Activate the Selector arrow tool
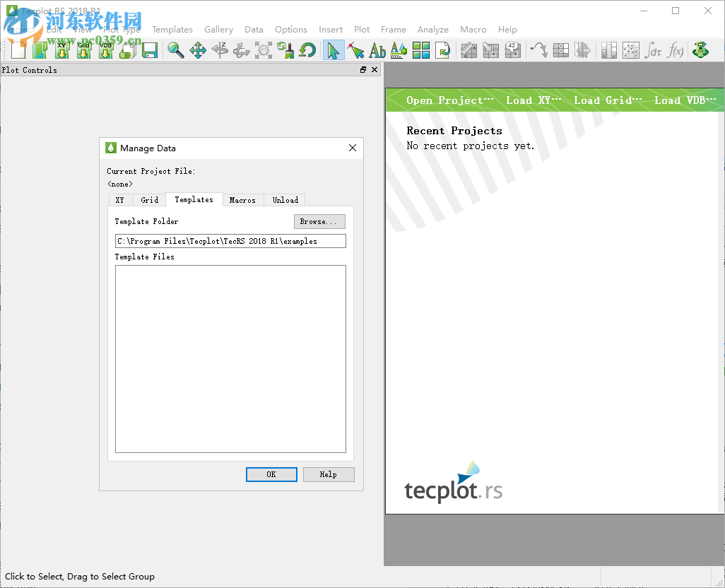Viewport: 725px width, 588px height. click(333, 50)
